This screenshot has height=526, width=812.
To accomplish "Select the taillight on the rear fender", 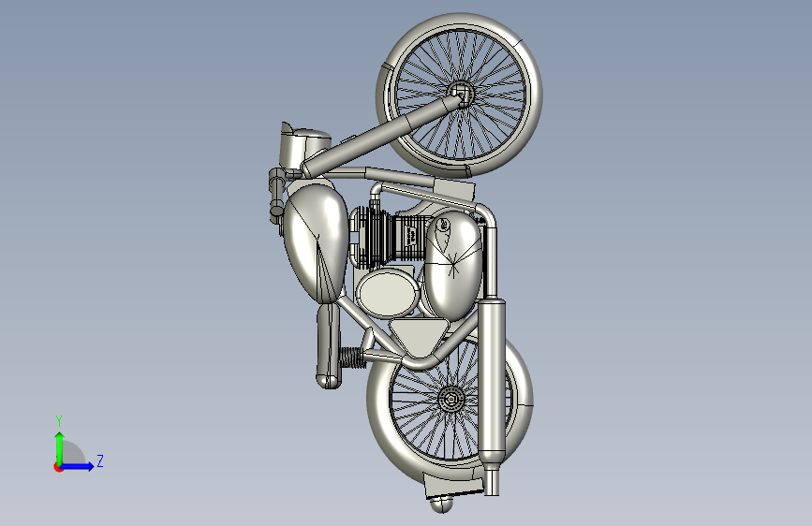I will [442, 504].
